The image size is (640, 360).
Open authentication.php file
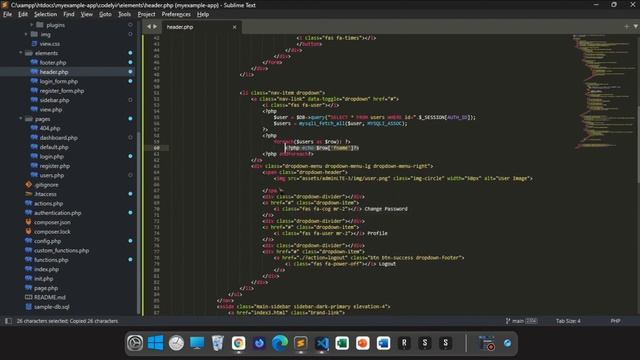click(57, 213)
